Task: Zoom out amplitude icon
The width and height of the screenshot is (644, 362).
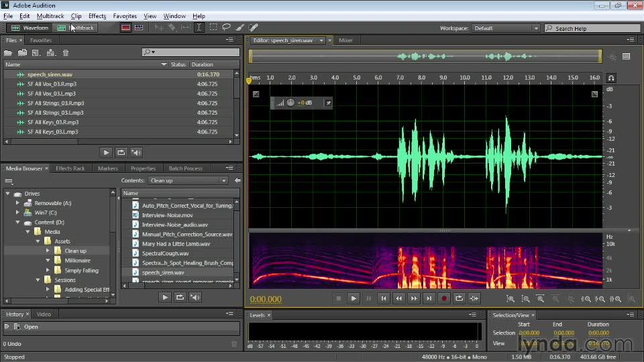Action: (x=525, y=299)
